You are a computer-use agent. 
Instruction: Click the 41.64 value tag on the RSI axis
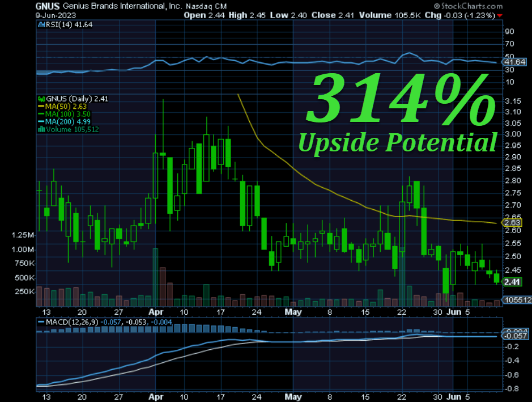(514, 62)
